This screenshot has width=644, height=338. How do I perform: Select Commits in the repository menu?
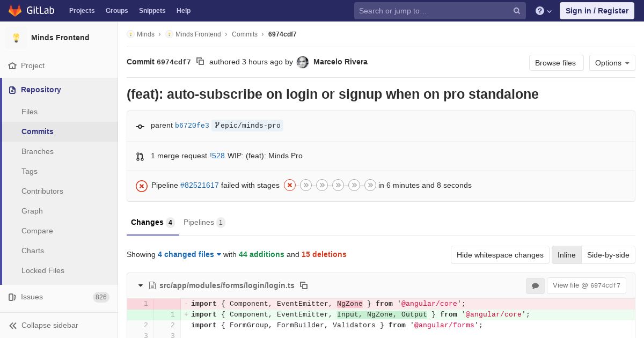(x=60, y=131)
